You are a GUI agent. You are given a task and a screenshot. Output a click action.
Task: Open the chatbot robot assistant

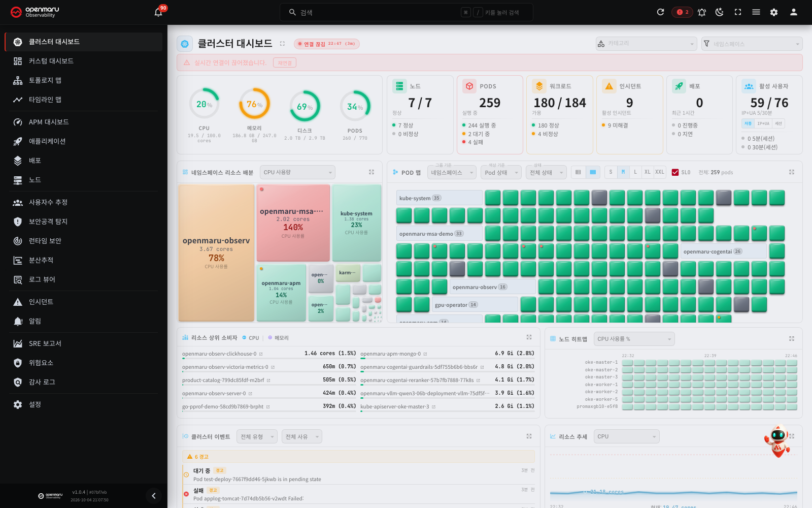click(x=777, y=441)
